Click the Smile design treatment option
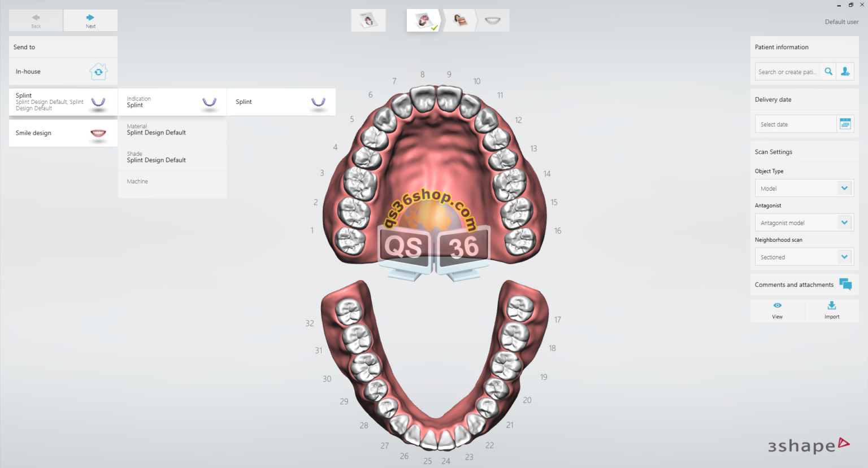This screenshot has height=468, width=868. (63, 133)
